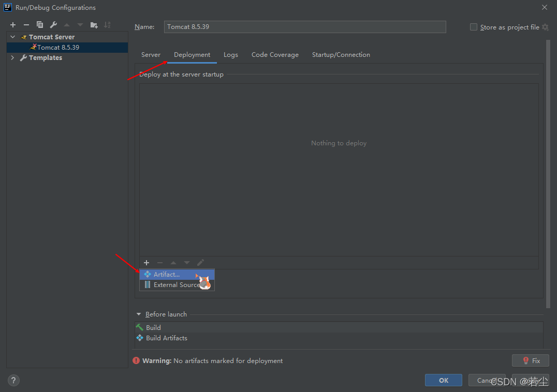Remove configuration with minus icon
Viewport: 557px width, 392px height.
26,25
